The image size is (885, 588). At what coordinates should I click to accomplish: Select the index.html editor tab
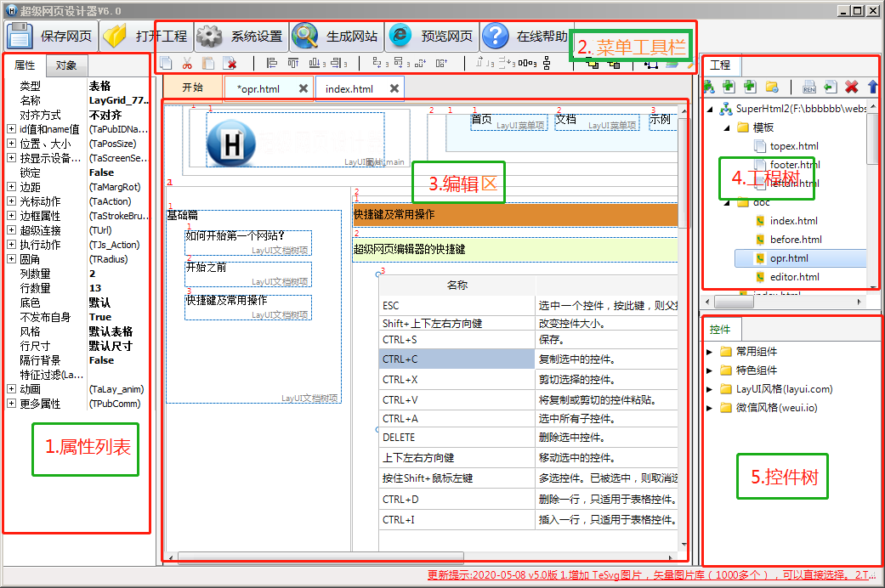(349, 88)
